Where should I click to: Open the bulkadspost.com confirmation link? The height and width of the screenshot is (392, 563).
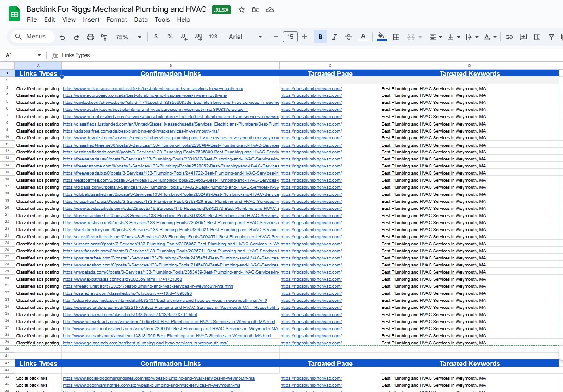(153, 88)
